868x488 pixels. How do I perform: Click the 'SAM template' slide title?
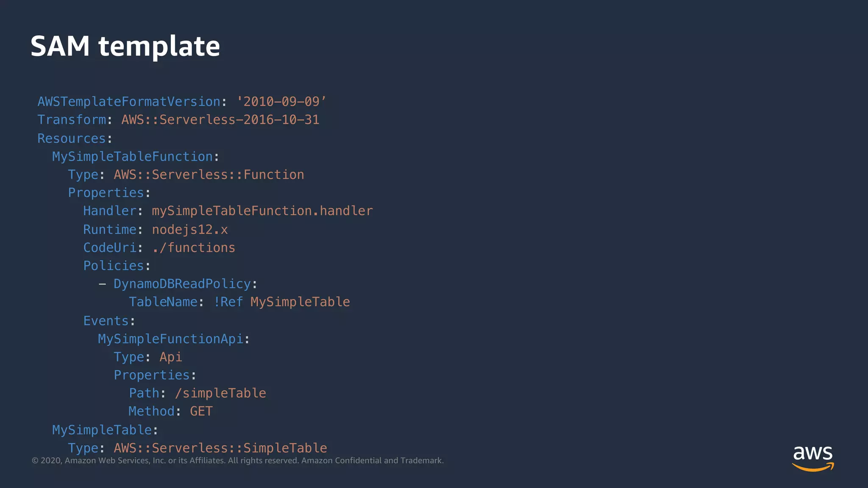(x=125, y=46)
